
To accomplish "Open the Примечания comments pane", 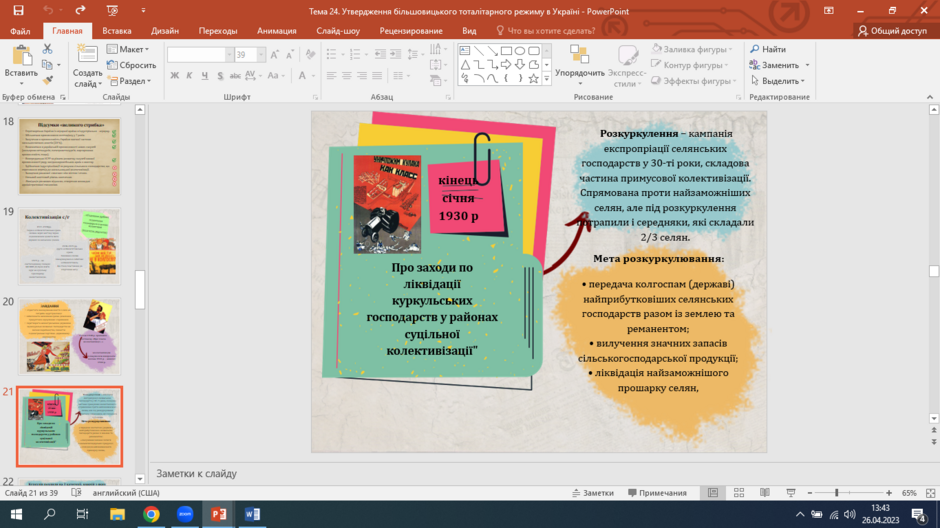I will coord(657,493).
